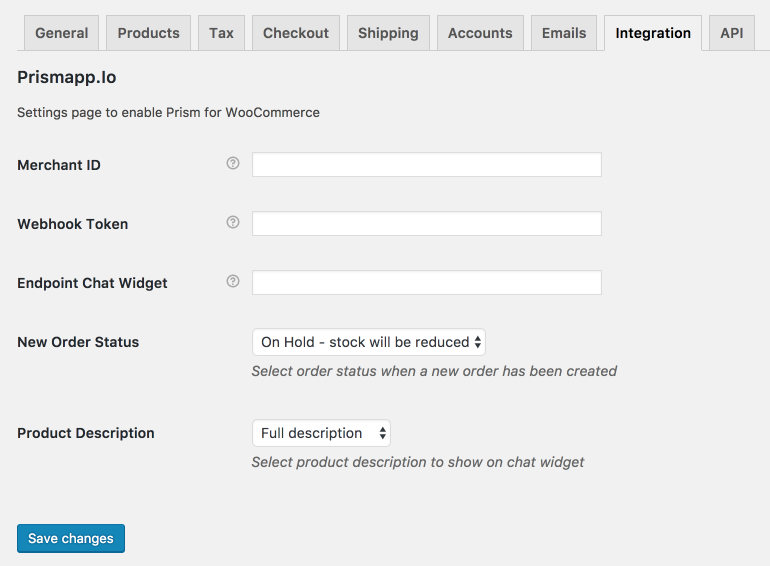Click the arrows on the On Hold select
This screenshot has height=566, width=770.
click(478, 342)
